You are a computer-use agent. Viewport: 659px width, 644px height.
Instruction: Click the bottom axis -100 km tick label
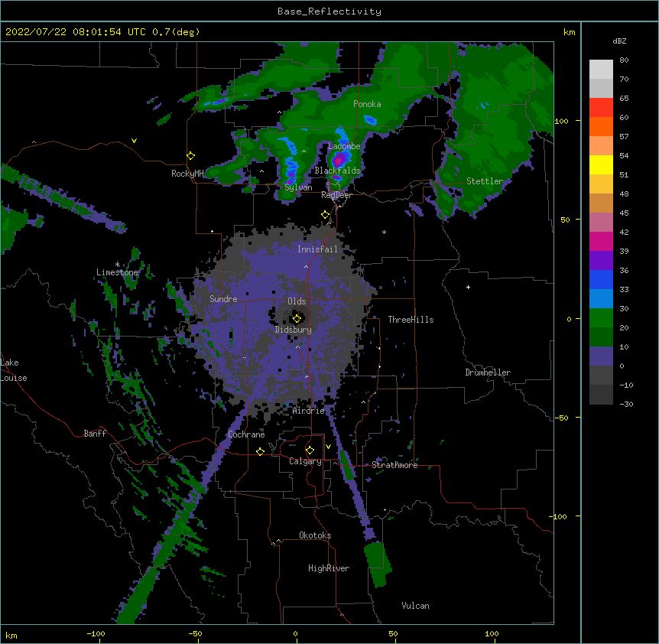(96, 633)
